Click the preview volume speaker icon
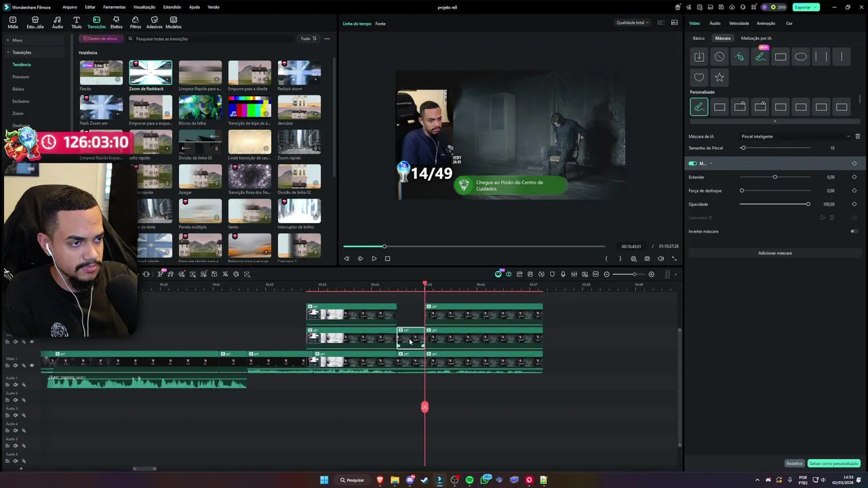The width and height of the screenshot is (868, 488). pos(660,258)
